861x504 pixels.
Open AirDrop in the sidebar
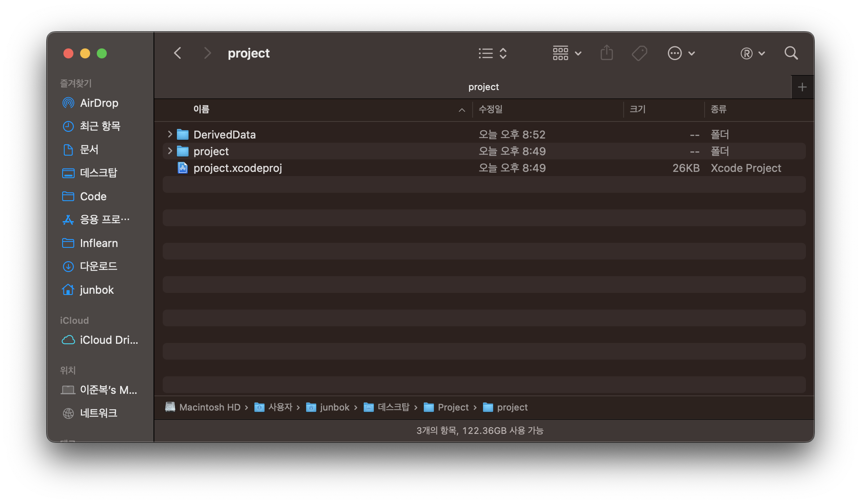(x=99, y=103)
